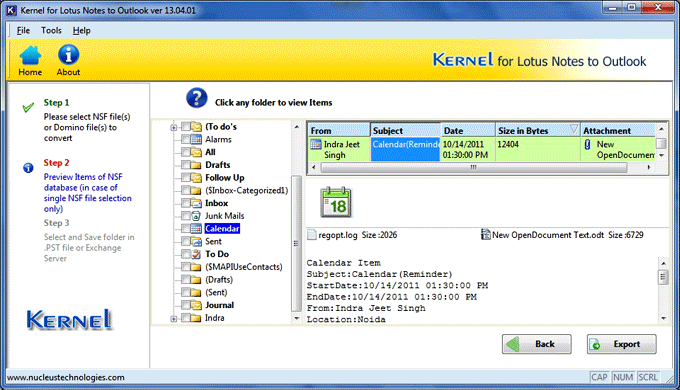
Task: Click the paperclip icon in Attachment column
Action: click(587, 144)
